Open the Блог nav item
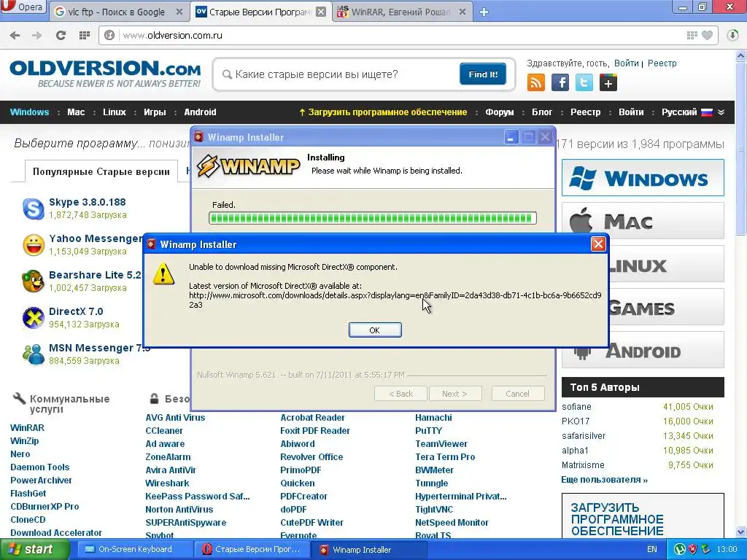 pos(542,112)
